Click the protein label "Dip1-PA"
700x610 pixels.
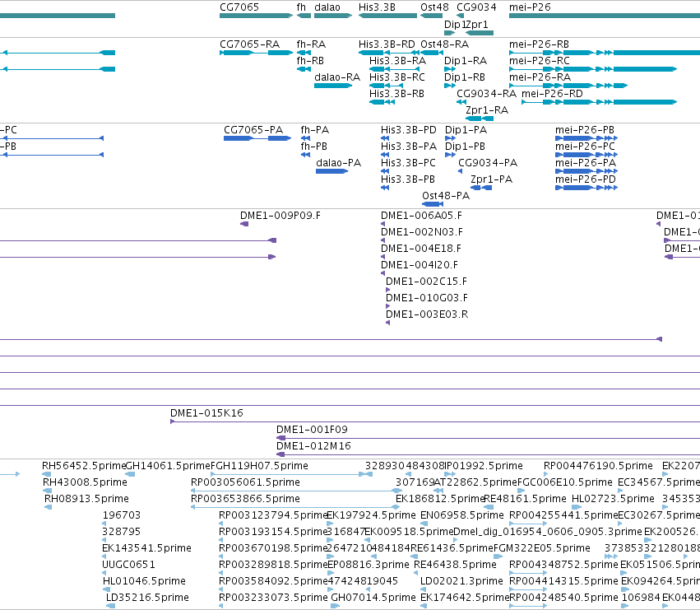pyautogui.click(x=466, y=130)
